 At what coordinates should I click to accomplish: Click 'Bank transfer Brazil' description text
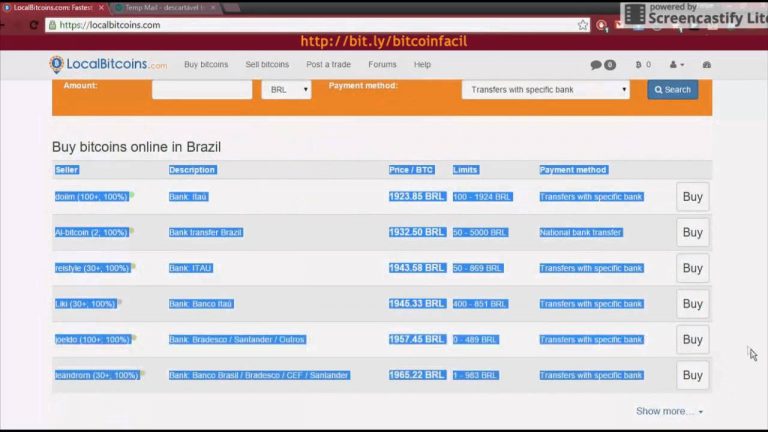(x=206, y=232)
